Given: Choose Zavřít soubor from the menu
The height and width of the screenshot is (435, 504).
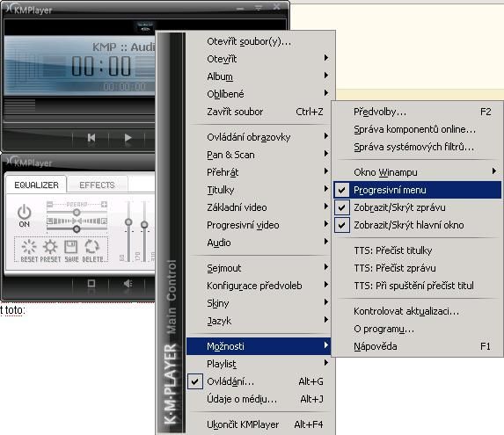Looking at the screenshot, I should click(259, 112).
